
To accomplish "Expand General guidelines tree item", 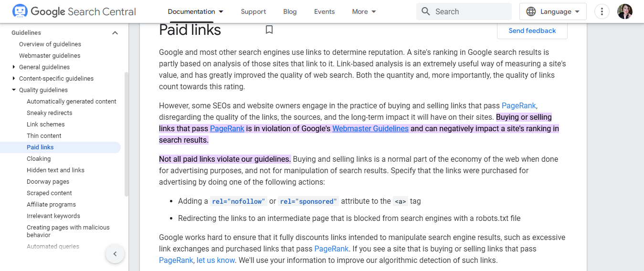I will (14, 67).
